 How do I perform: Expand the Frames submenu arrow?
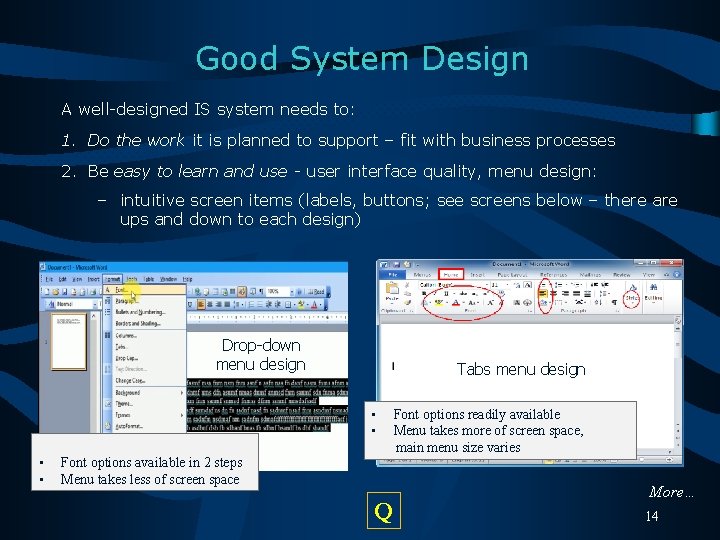(x=182, y=415)
